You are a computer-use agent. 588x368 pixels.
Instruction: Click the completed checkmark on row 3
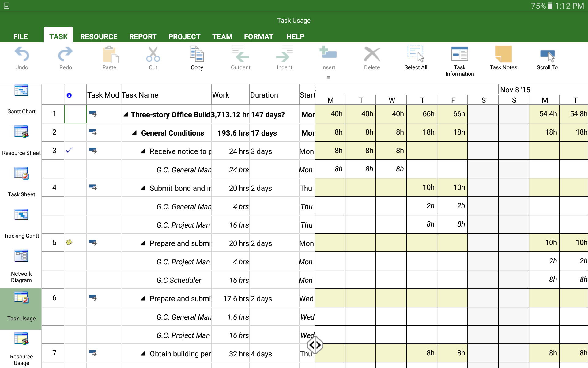[x=69, y=150]
